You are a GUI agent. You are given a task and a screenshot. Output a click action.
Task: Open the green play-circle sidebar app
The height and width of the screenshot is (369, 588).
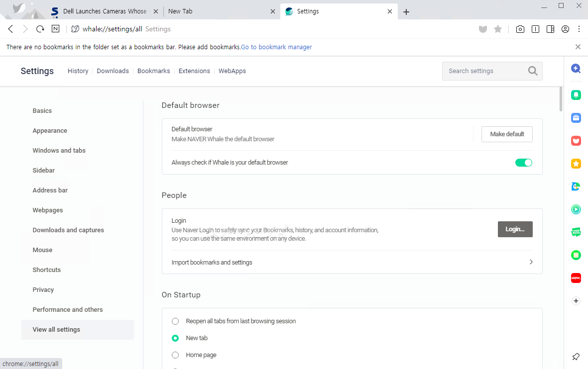coord(576,209)
